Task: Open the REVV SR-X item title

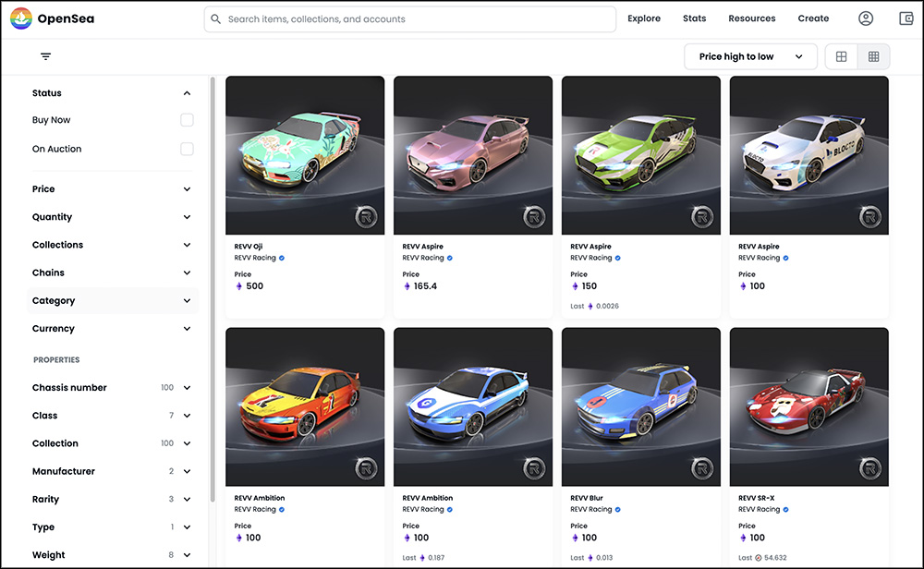Action: tap(756, 498)
